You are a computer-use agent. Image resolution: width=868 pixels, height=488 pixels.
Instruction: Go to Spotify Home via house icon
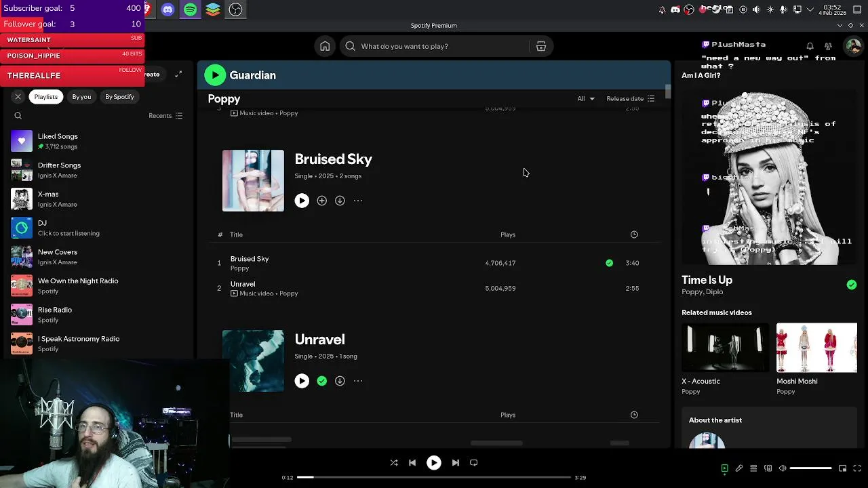[325, 46]
